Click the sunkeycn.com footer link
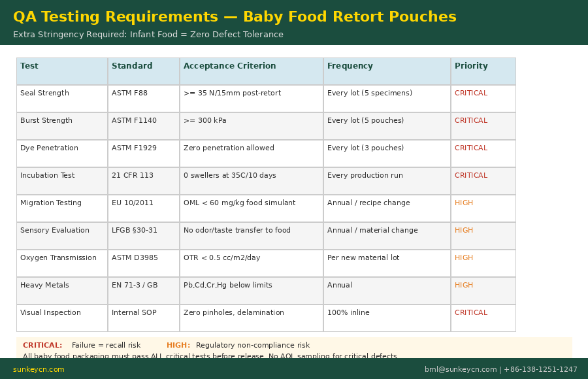588x379 pixels. 39,370
